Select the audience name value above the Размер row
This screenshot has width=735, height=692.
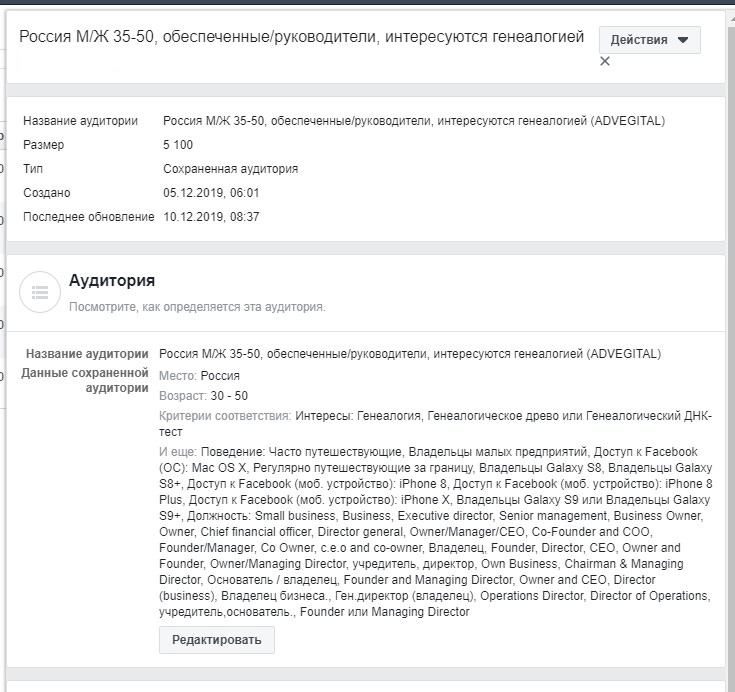coord(413,121)
